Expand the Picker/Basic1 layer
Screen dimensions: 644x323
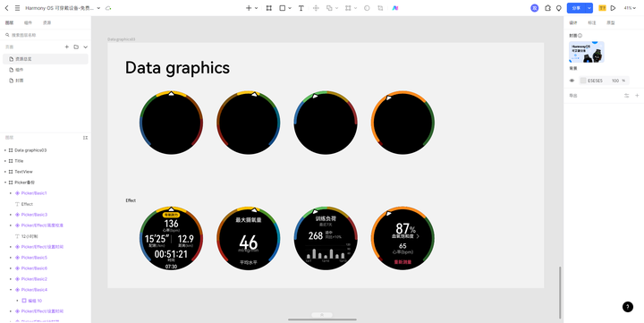point(11,193)
